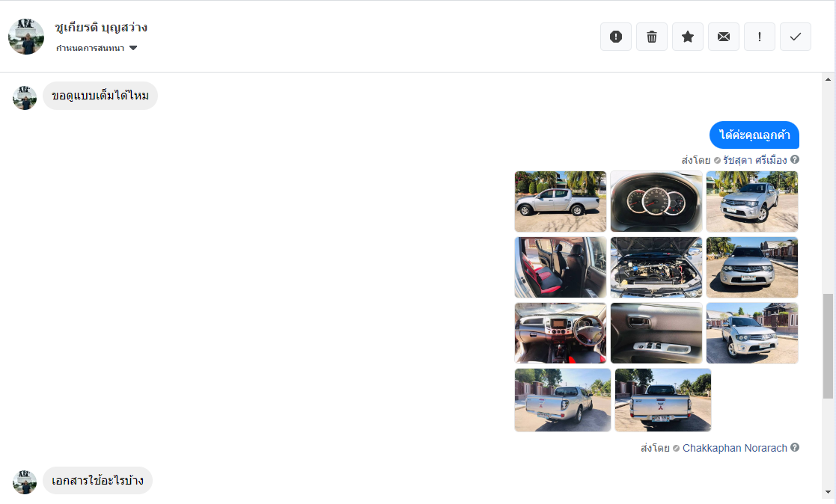The height and width of the screenshot is (504, 836).
Task: Delete the conversation with trash icon
Action: [x=652, y=37]
